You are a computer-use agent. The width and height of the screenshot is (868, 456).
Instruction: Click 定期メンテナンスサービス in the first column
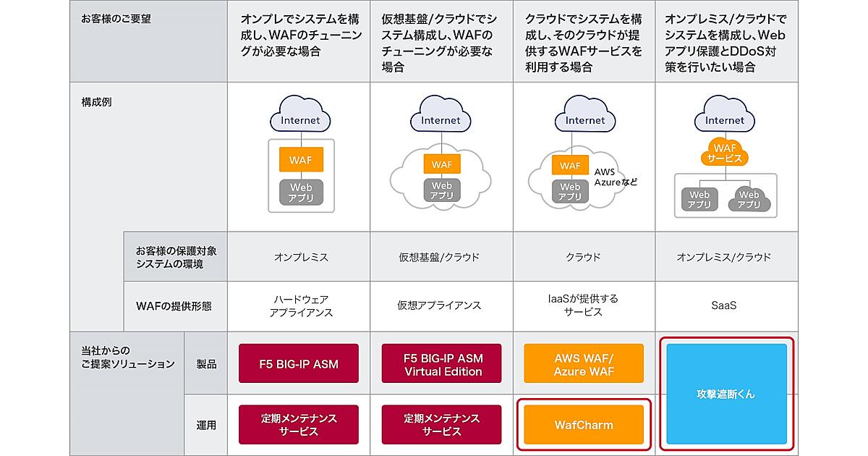[x=299, y=425]
